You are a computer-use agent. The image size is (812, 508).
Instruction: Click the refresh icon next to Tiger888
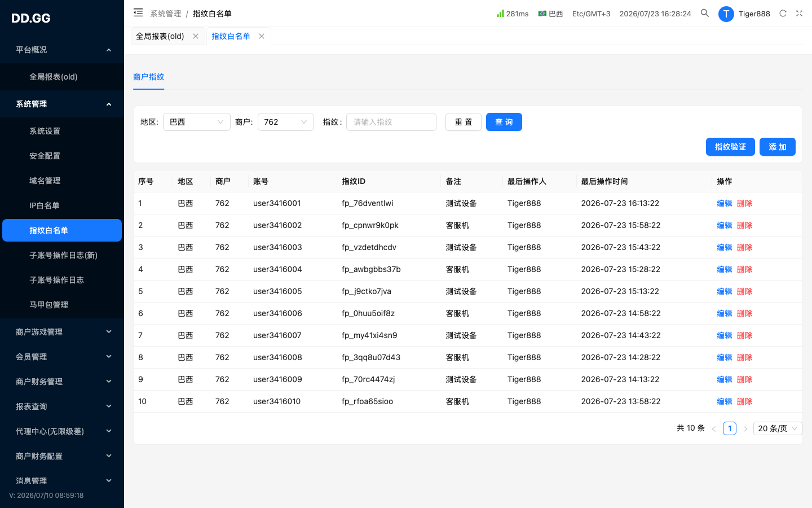(783, 14)
